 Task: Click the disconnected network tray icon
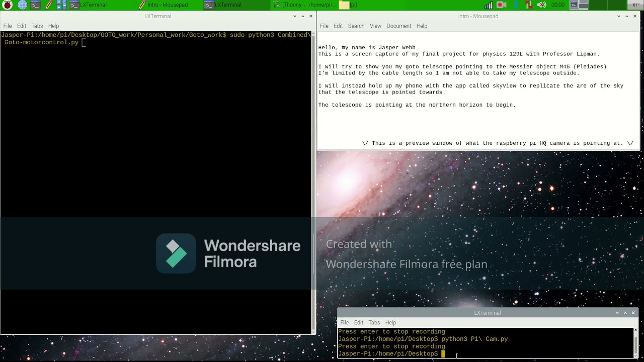pos(529,5)
